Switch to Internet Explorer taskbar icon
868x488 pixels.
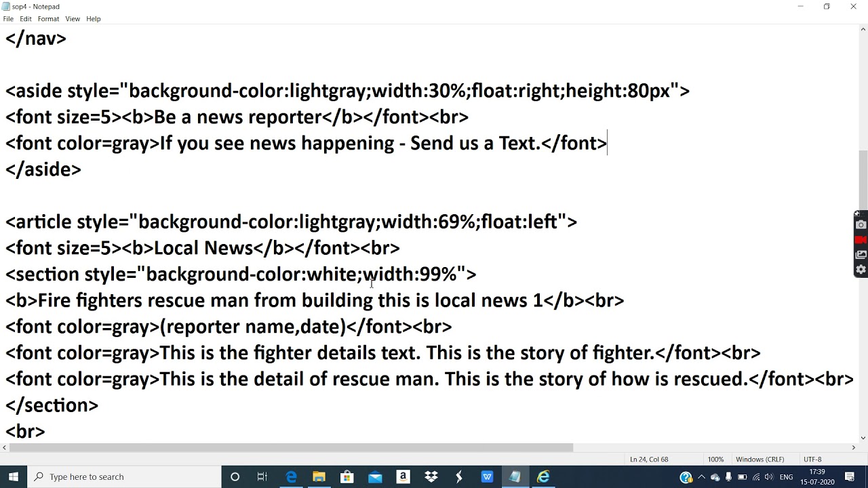point(543,476)
